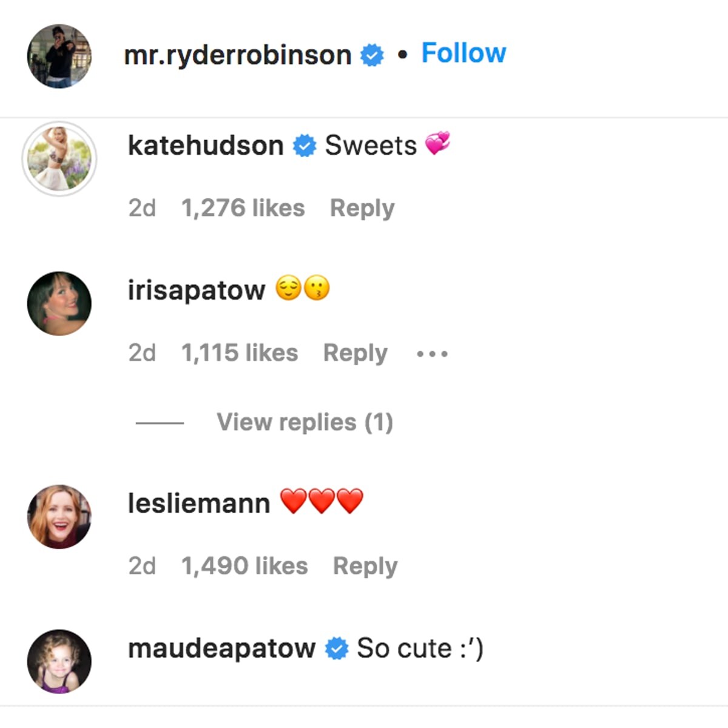Viewport: 728px width, 728px height.
Task: Open irisapatow's profile avatar
Action: click(x=59, y=303)
